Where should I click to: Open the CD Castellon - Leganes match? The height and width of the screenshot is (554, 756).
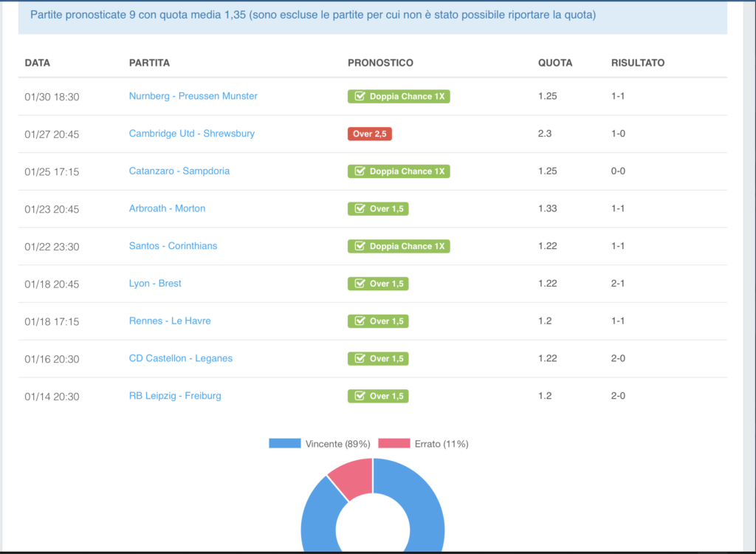click(x=180, y=358)
